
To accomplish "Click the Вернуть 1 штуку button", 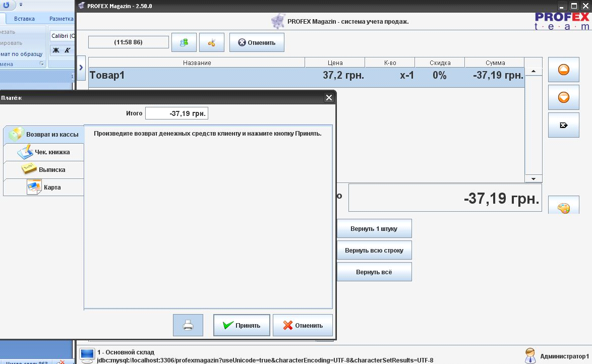I will point(374,228).
